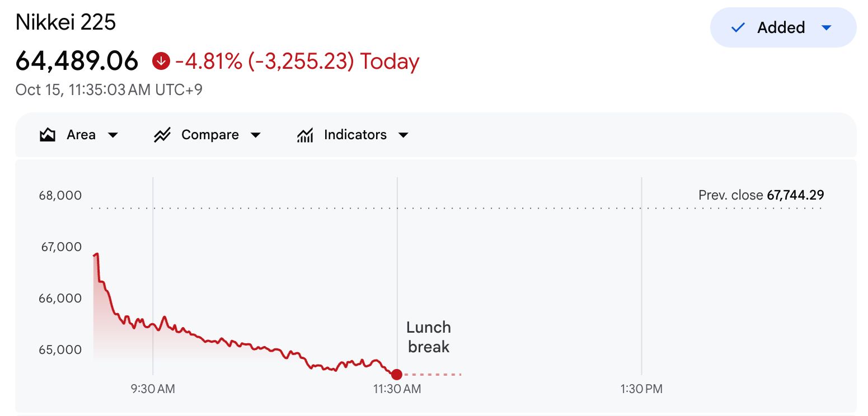The width and height of the screenshot is (868, 416).
Task: Open the Compare menu
Action: tap(208, 135)
